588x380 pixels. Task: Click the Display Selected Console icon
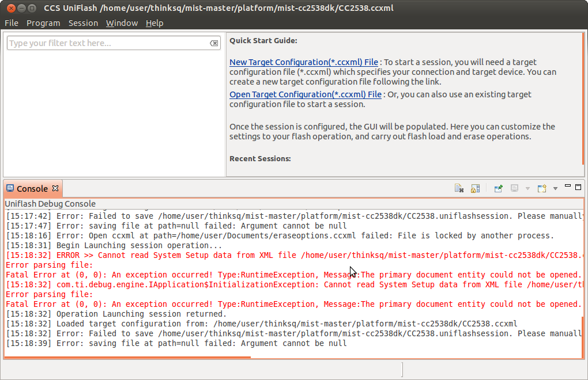pyautogui.click(x=514, y=188)
